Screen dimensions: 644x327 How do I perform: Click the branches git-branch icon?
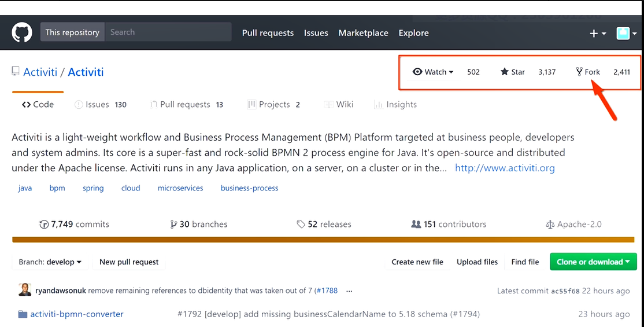point(173,225)
